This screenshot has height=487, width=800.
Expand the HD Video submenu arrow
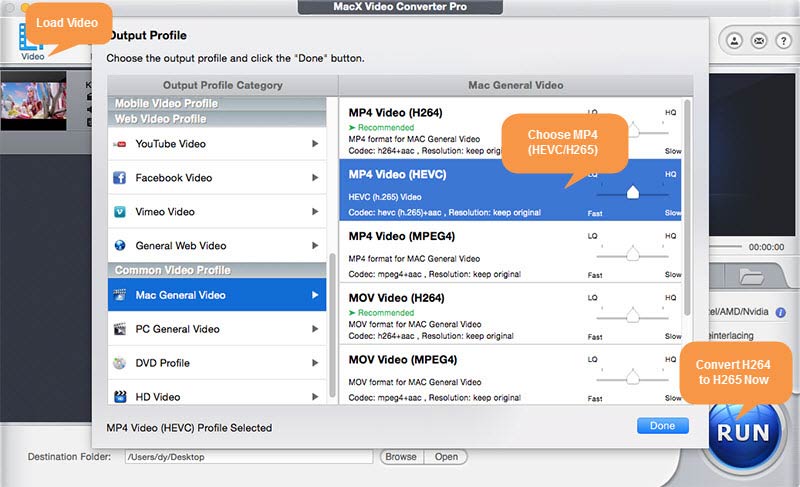click(x=315, y=396)
